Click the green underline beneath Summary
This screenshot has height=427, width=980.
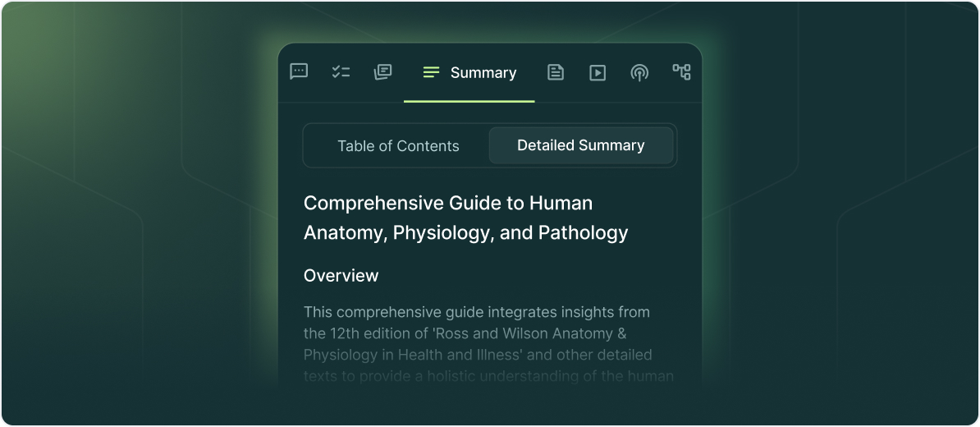pos(469,101)
